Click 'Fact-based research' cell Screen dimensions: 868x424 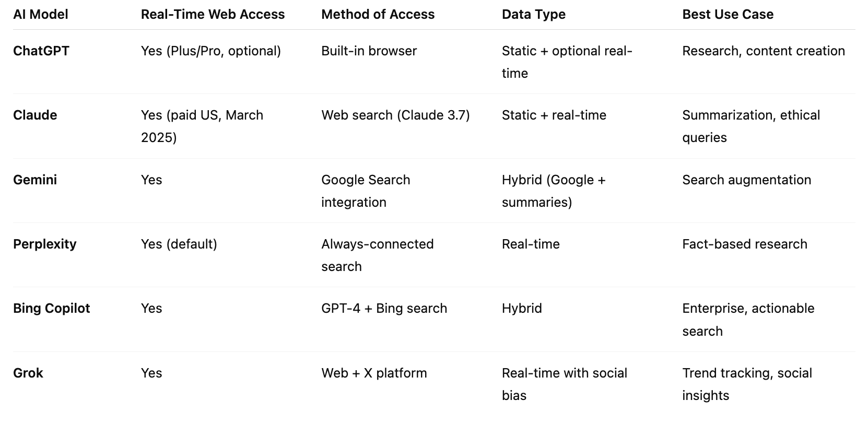[x=745, y=244]
